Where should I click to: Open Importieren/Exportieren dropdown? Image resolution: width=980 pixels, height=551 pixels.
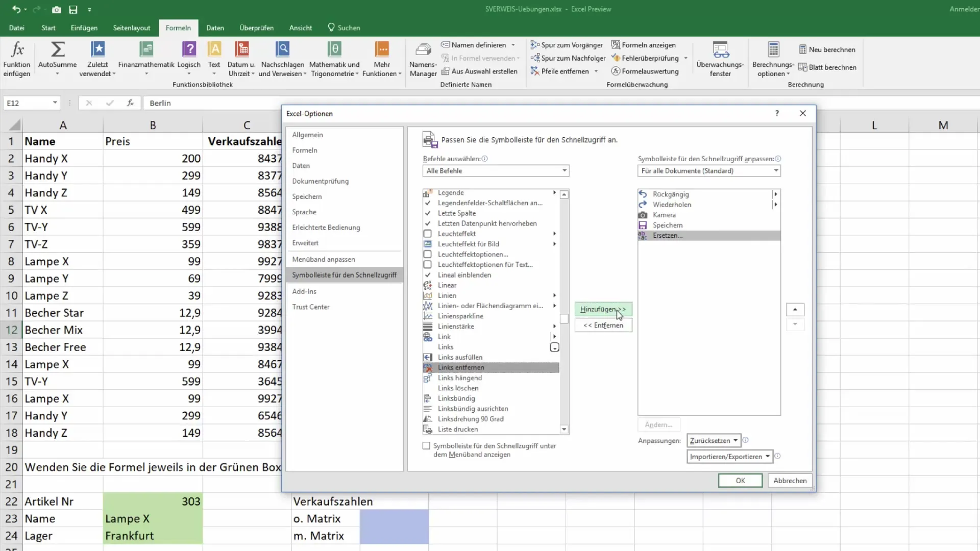pos(730,457)
